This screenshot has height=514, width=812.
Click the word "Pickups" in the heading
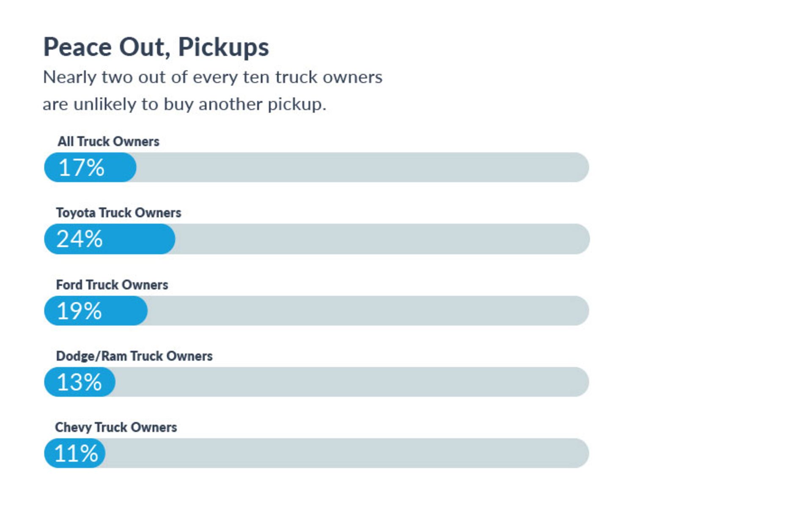223,47
